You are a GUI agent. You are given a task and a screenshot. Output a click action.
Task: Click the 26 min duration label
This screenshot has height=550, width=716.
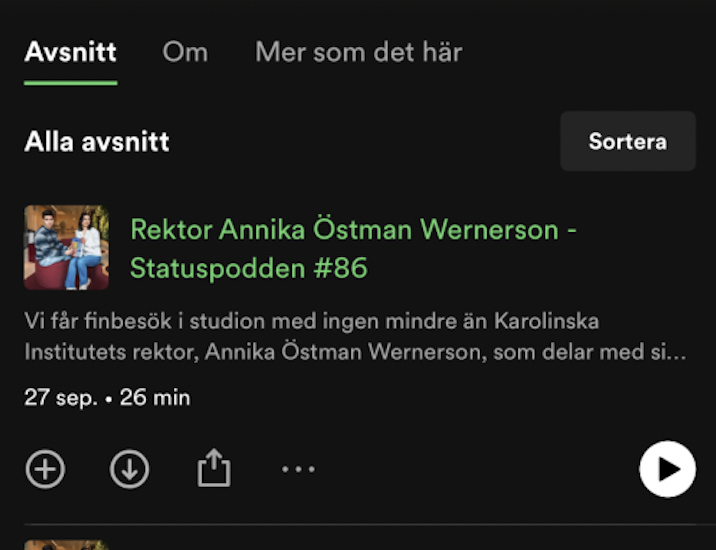[x=155, y=397]
